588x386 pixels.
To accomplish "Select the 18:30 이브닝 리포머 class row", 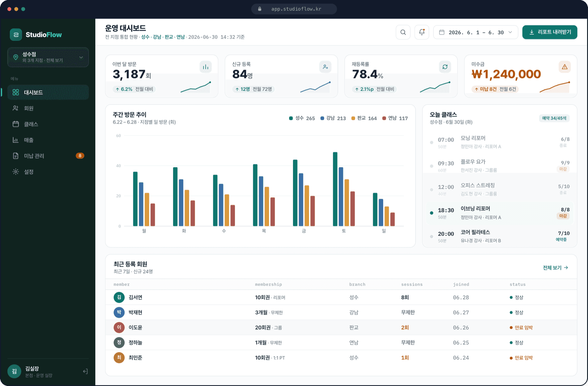I will pos(499,213).
